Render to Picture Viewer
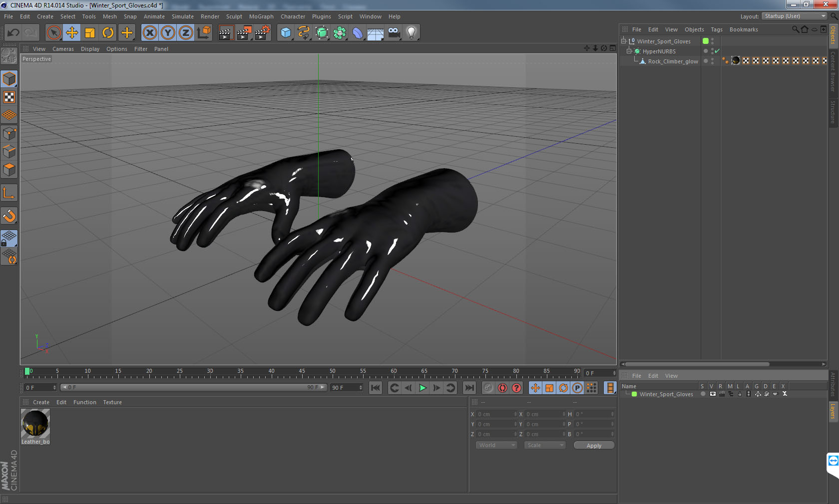 click(x=244, y=33)
